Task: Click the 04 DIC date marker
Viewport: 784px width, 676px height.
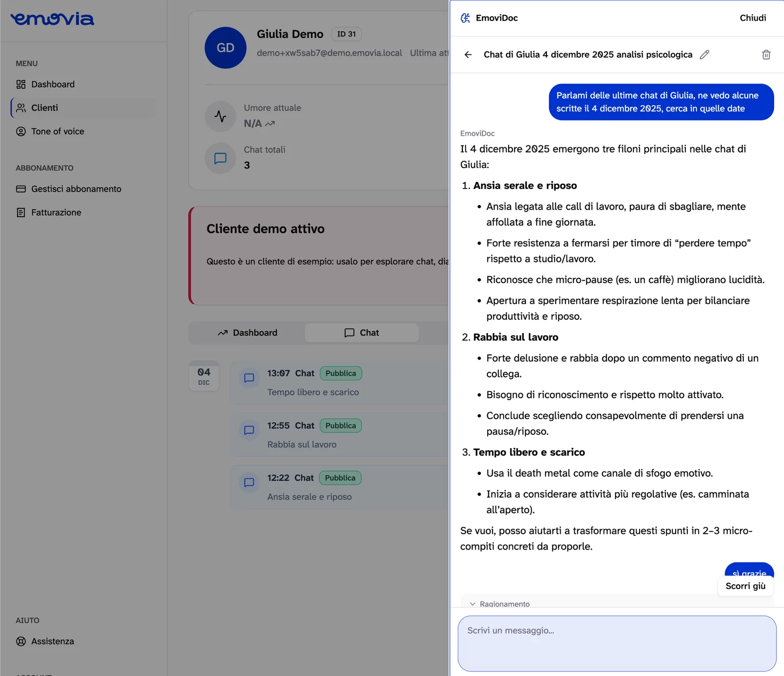Action: [x=204, y=376]
